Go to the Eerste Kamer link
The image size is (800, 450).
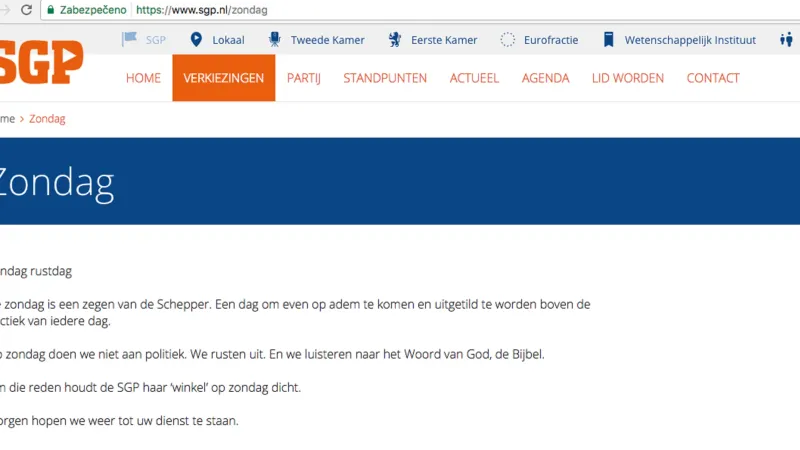(444, 40)
